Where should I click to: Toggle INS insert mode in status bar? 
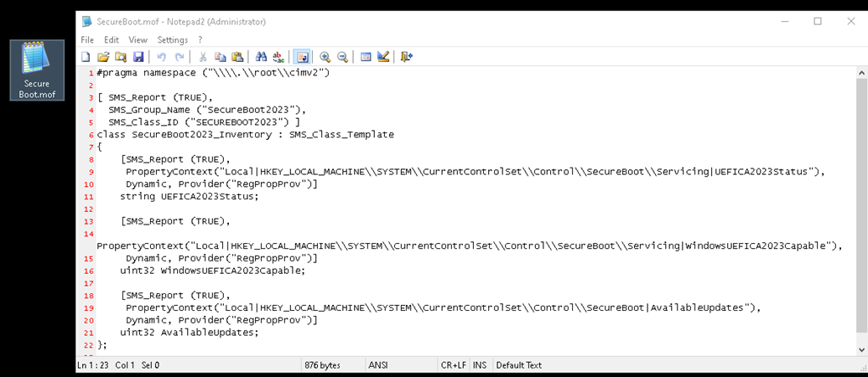480,365
